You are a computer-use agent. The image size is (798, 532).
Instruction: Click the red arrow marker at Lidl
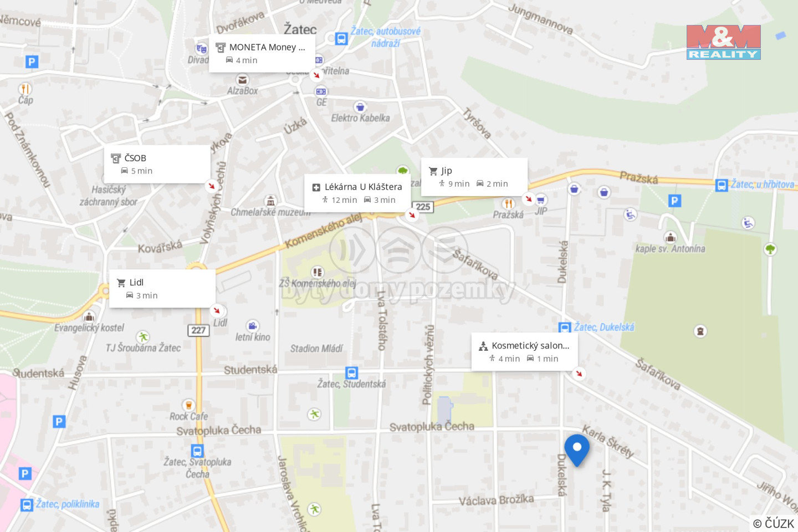pyautogui.click(x=217, y=310)
